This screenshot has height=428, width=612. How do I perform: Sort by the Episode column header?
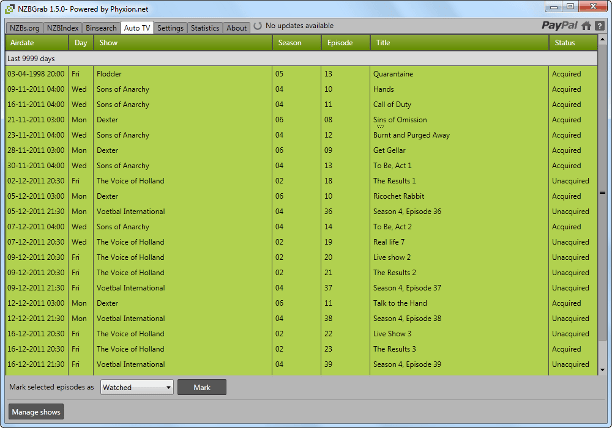[x=346, y=43]
